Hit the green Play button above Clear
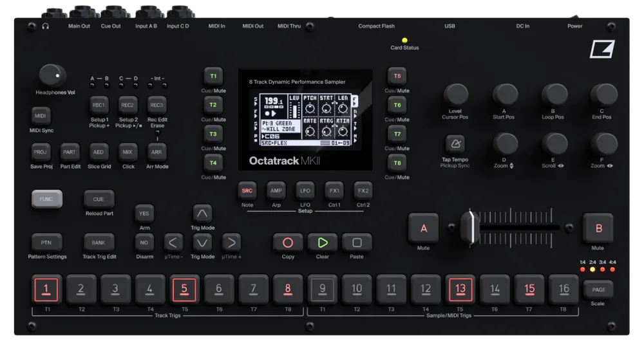 [323, 243]
